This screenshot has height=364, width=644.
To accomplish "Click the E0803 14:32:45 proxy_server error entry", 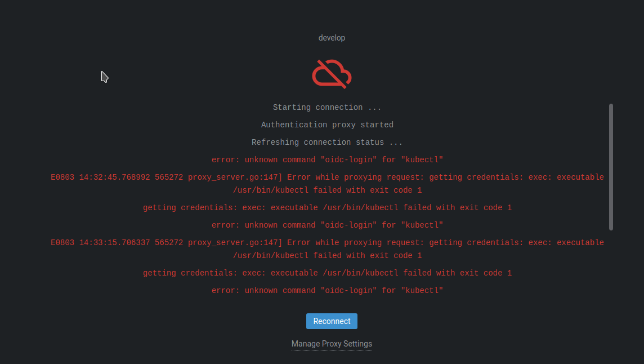I will (x=327, y=177).
